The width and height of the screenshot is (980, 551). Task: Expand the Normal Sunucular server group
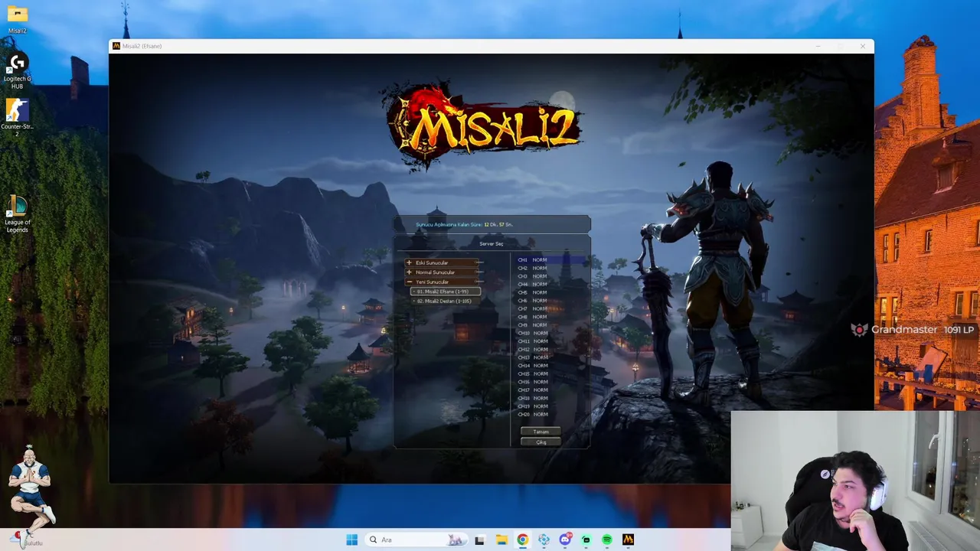coord(443,272)
